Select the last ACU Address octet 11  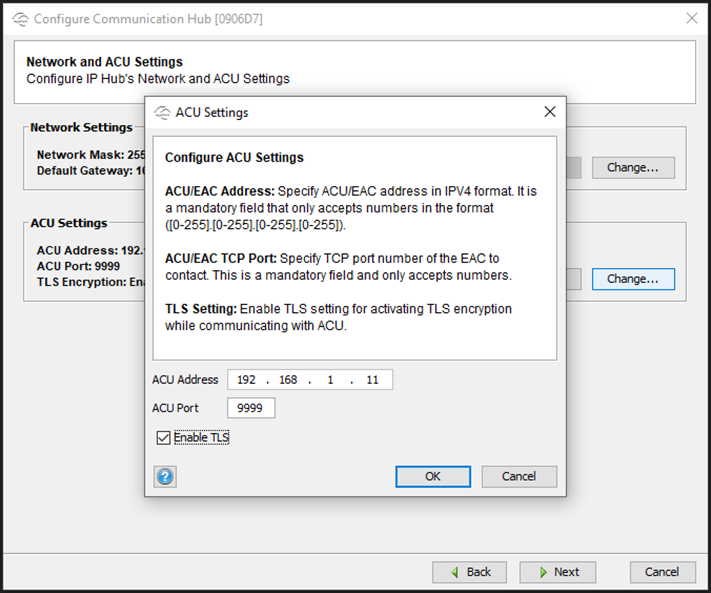point(372,380)
